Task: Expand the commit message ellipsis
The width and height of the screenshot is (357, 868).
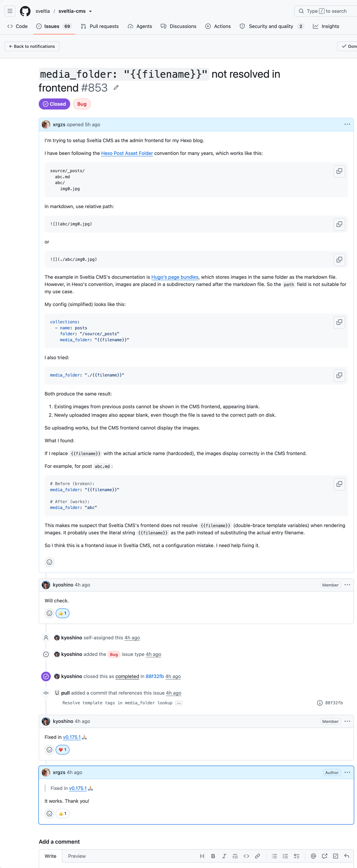Action: click(x=179, y=703)
